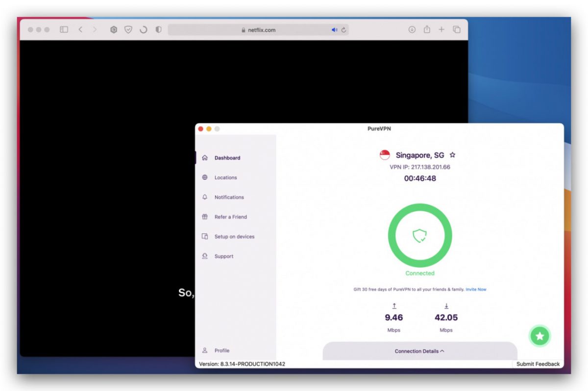Click the VPN IP 217.138.201.66 text

[420, 167]
